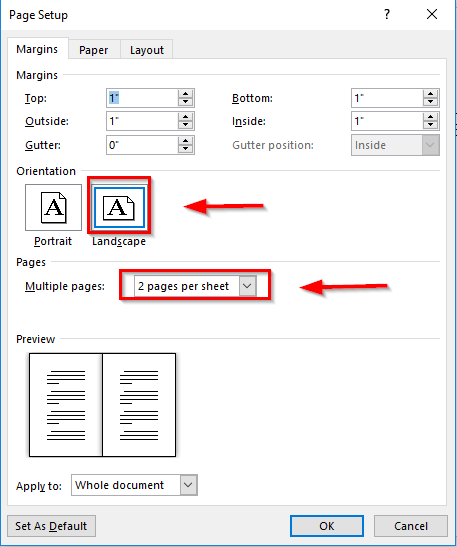Viewport: 457px width, 547px height.
Task: Decrease the Gutter value with down arrow
Action: [x=186, y=149]
